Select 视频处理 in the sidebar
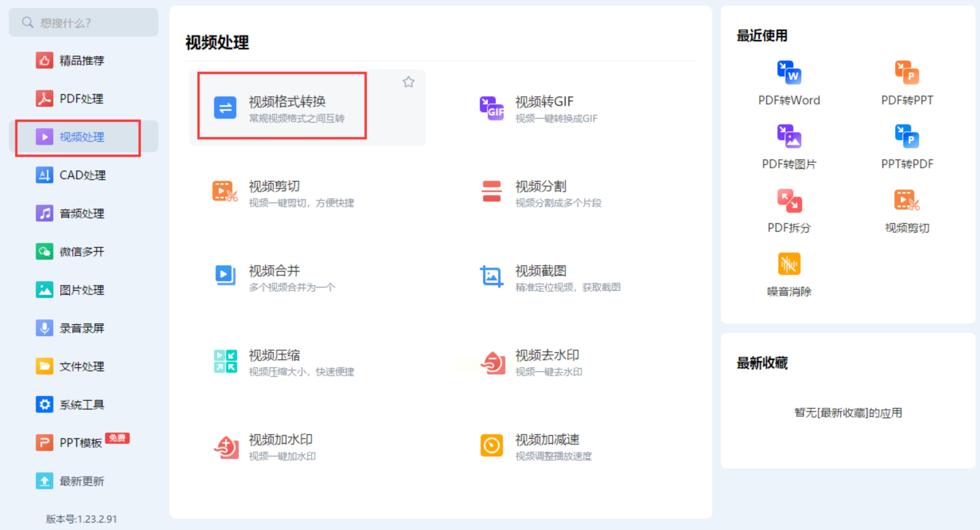 pyautogui.click(x=84, y=137)
